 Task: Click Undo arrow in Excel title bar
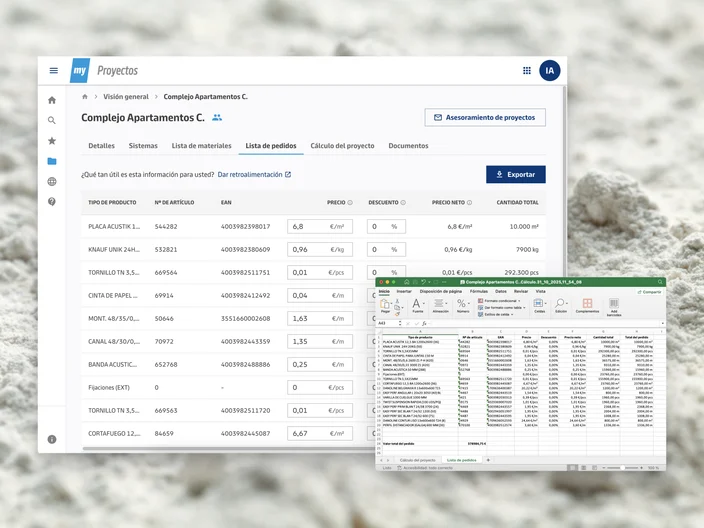(423, 282)
